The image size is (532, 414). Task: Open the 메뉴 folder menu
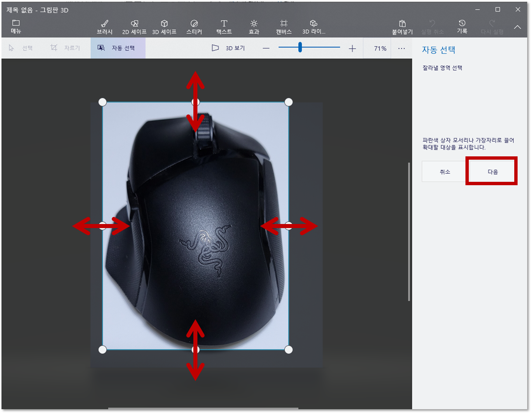16,27
